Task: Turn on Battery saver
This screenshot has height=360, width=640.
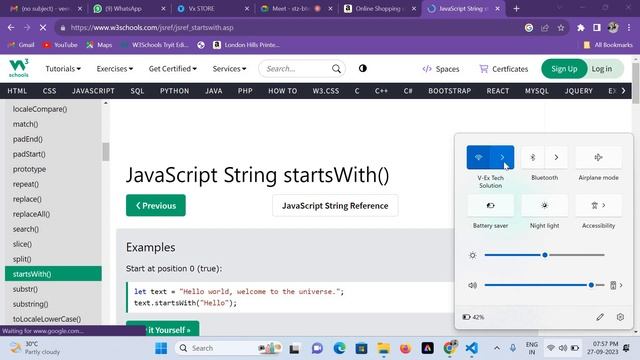Action: (490, 205)
